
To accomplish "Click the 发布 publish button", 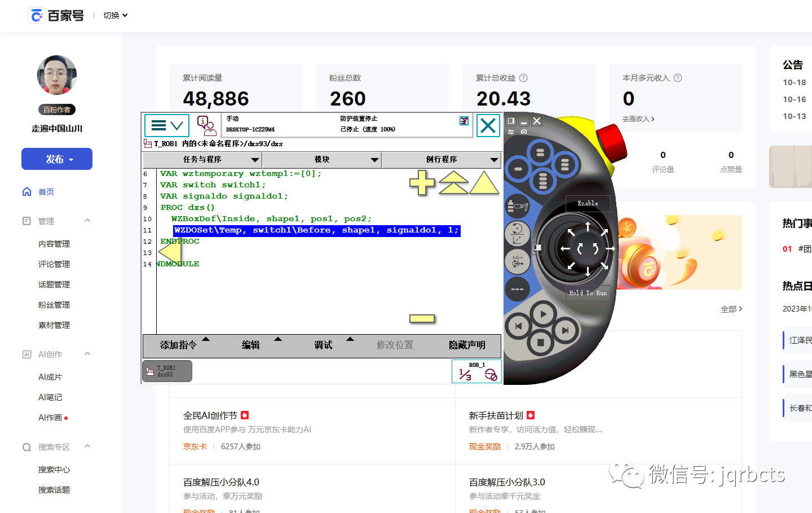I will tap(57, 159).
